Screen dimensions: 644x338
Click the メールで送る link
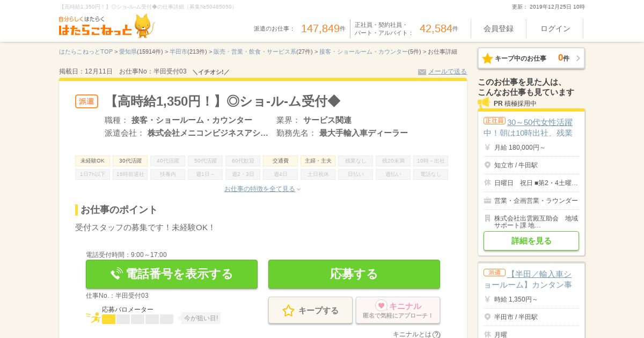(447, 71)
